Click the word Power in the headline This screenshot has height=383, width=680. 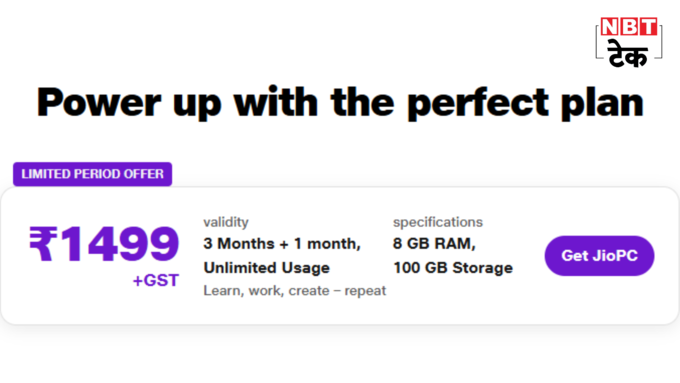(99, 103)
